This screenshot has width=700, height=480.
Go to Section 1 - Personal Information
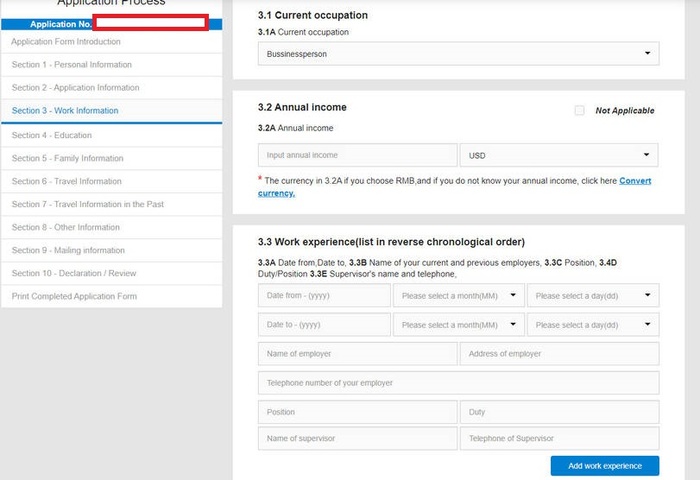click(x=72, y=65)
